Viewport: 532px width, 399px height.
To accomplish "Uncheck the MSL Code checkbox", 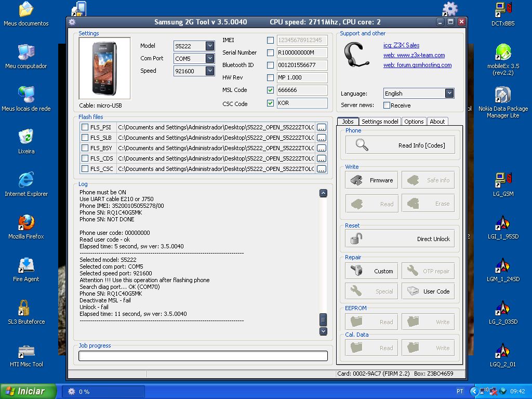I will click(270, 90).
